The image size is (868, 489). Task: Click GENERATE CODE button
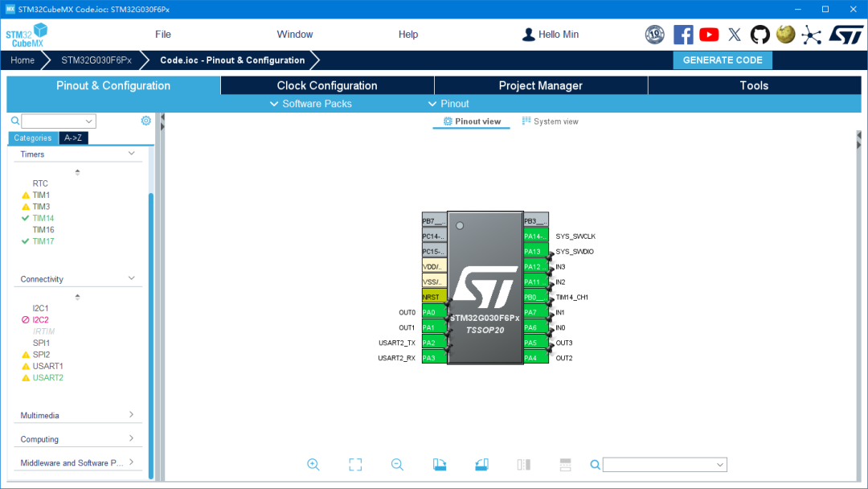(x=723, y=60)
